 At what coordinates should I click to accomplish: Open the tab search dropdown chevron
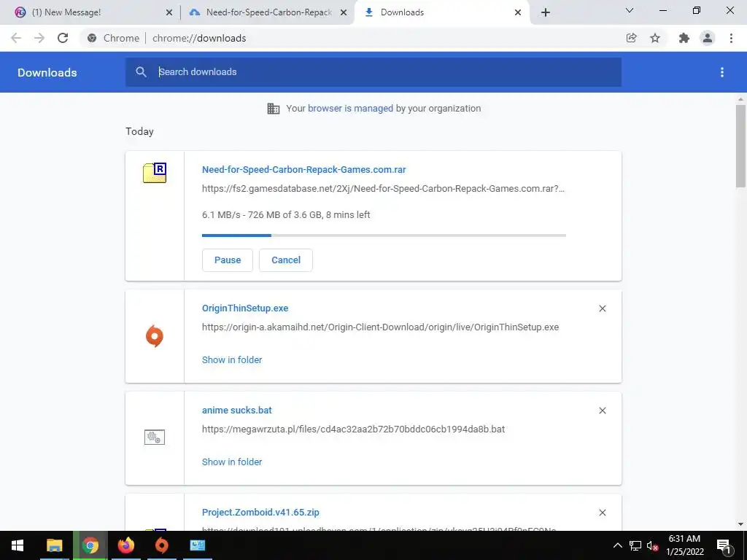(x=630, y=10)
